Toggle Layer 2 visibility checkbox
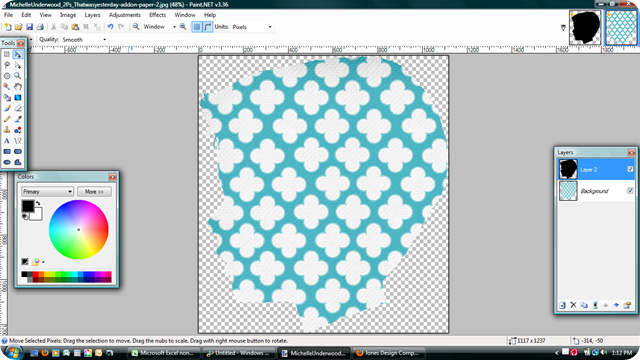640x360 pixels. coord(630,169)
